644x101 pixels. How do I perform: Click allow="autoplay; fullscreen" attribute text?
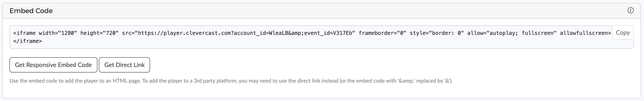click(x=512, y=33)
